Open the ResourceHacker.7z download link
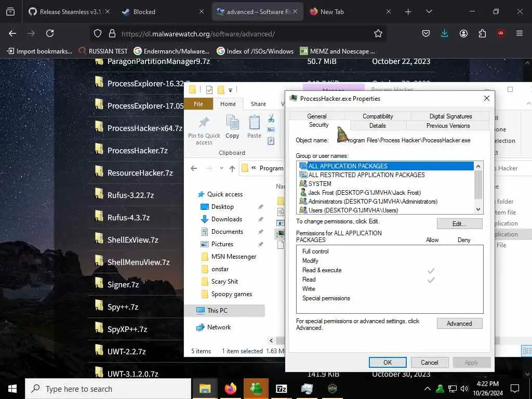532x399 pixels. (x=140, y=172)
